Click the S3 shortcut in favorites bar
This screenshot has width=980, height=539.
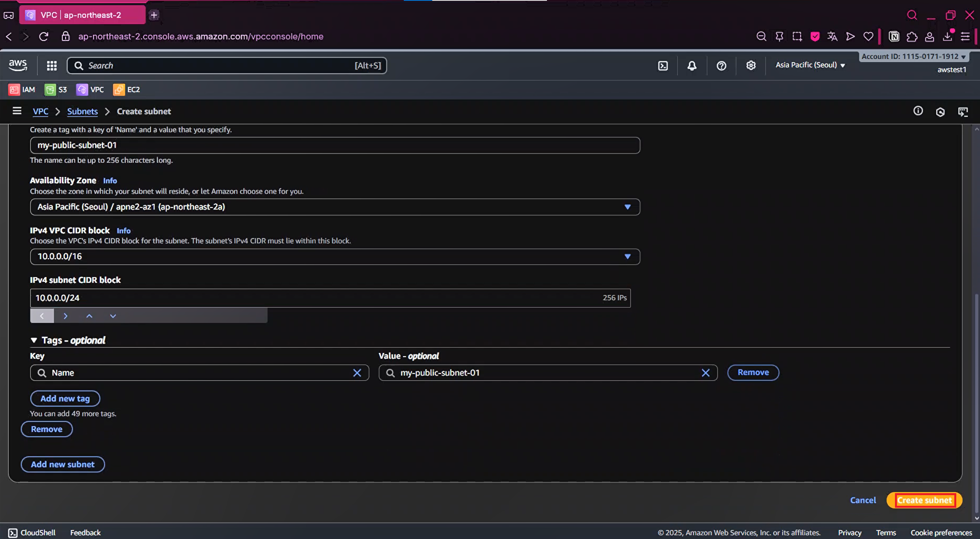tap(56, 90)
